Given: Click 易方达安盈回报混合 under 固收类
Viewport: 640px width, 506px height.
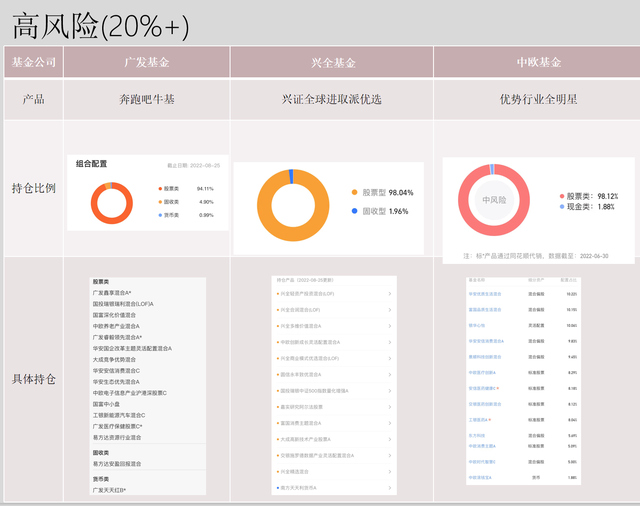Looking at the screenshot, I should [x=117, y=464].
